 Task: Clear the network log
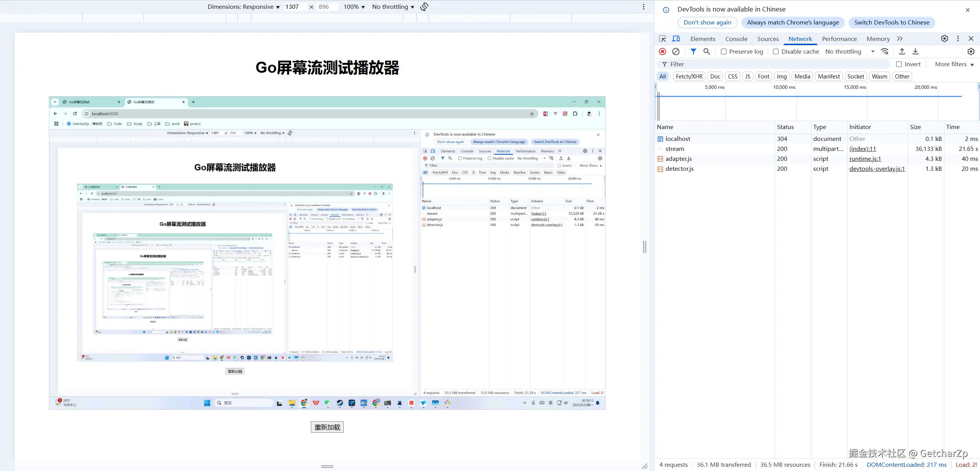click(x=676, y=51)
